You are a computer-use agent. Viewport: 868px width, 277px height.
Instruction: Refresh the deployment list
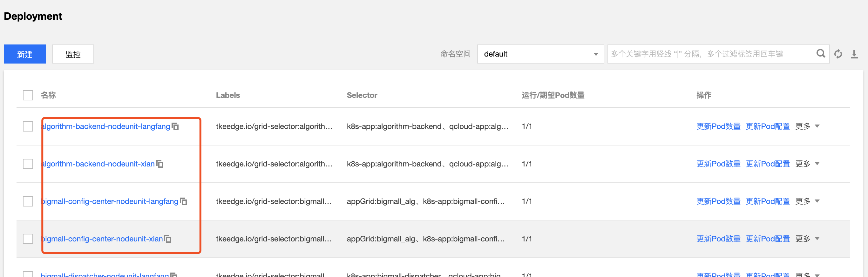pyautogui.click(x=838, y=54)
